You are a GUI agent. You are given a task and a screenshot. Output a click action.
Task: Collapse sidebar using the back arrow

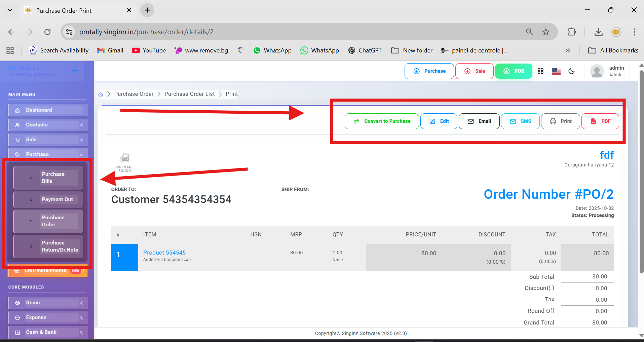pyautogui.click(x=75, y=71)
